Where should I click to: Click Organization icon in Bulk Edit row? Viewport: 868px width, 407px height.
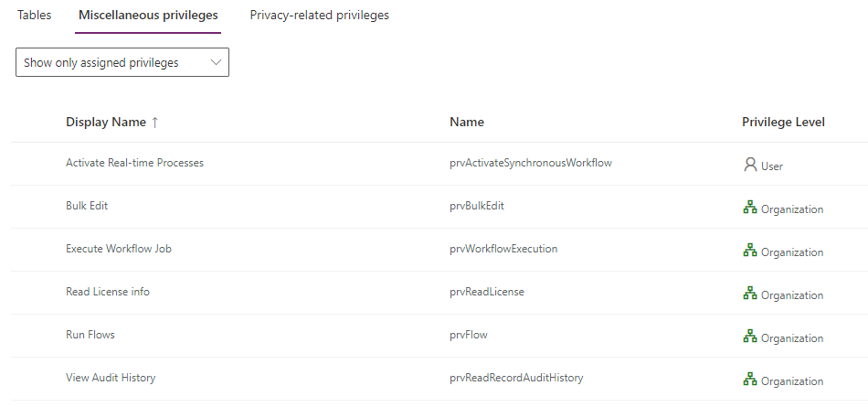pos(750,208)
